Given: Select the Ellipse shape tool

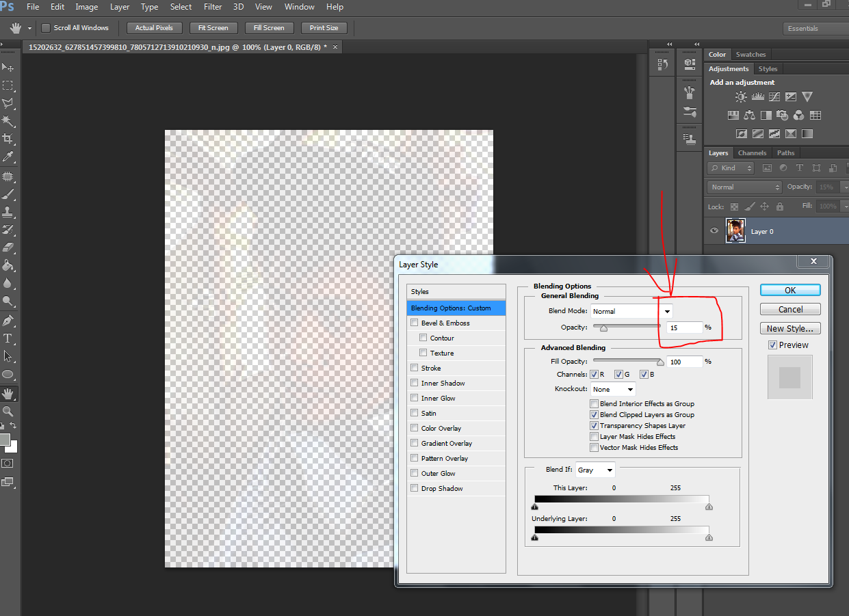Looking at the screenshot, I should pyautogui.click(x=8, y=375).
